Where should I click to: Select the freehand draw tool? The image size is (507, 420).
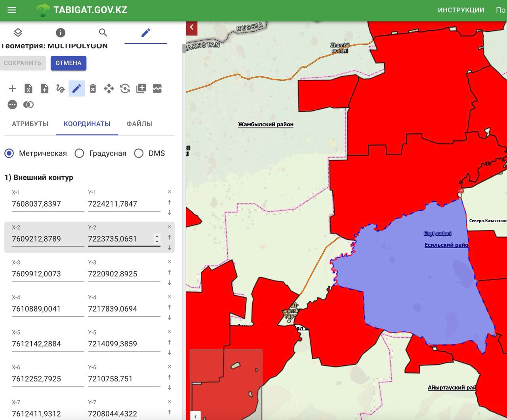(60, 89)
